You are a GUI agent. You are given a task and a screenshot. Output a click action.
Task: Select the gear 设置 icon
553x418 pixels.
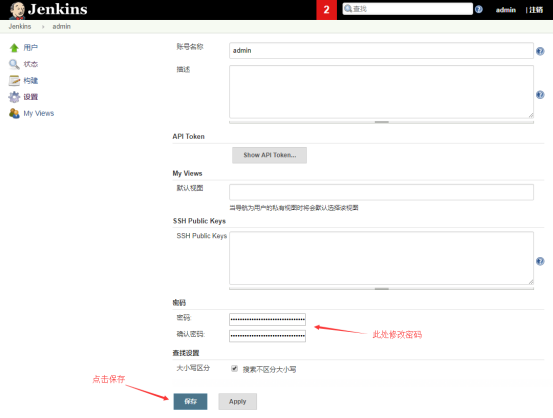[14, 97]
